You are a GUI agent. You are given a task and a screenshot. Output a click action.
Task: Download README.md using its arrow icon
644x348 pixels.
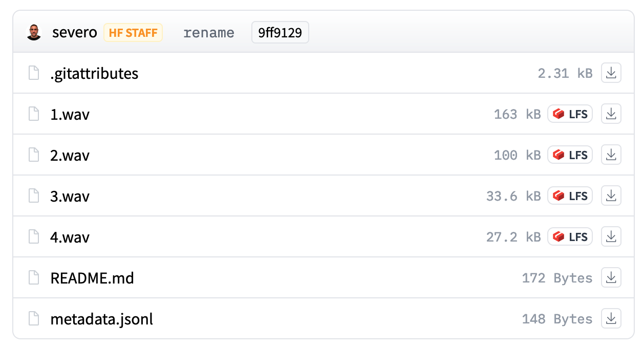[610, 278]
